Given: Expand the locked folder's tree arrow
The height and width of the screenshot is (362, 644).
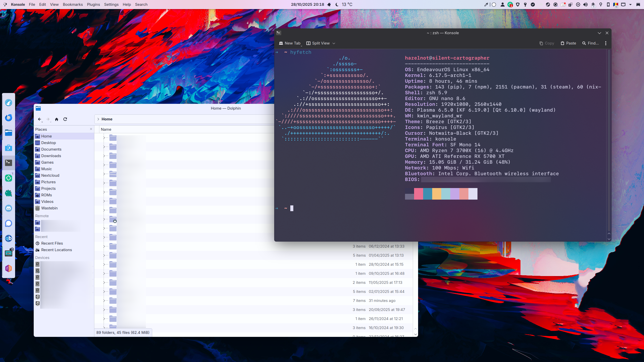Looking at the screenshot, I should (x=104, y=219).
